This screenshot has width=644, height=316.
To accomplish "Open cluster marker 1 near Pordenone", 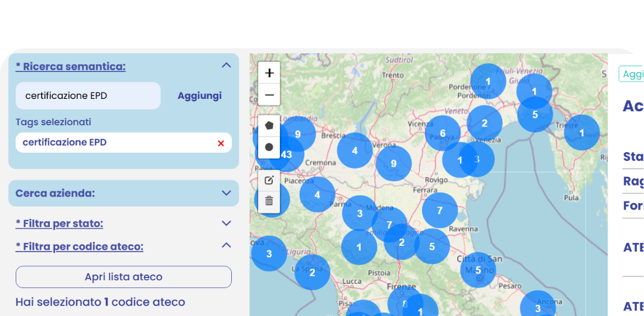I will pos(488,81).
